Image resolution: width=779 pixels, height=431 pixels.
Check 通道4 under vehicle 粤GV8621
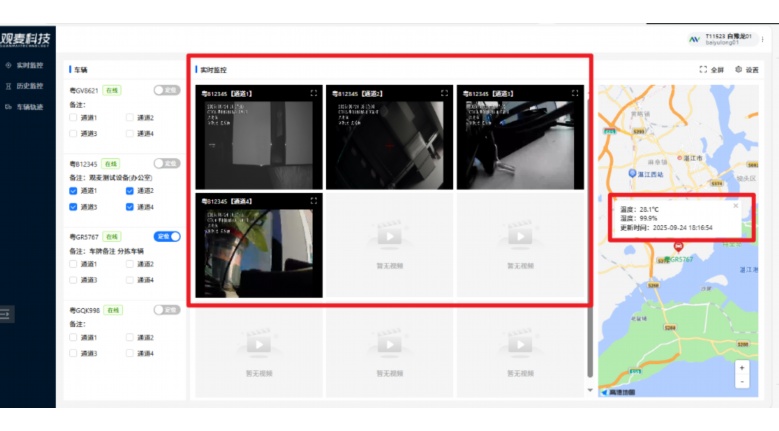tap(130, 133)
